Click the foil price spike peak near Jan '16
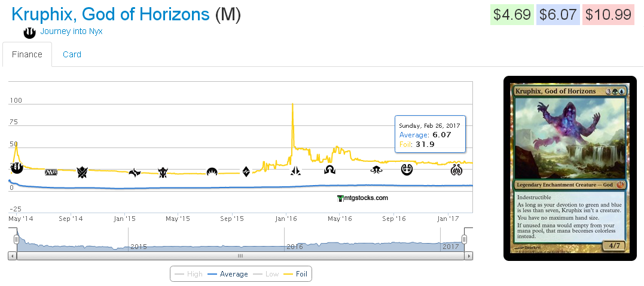644x286 pixels. coord(292,104)
